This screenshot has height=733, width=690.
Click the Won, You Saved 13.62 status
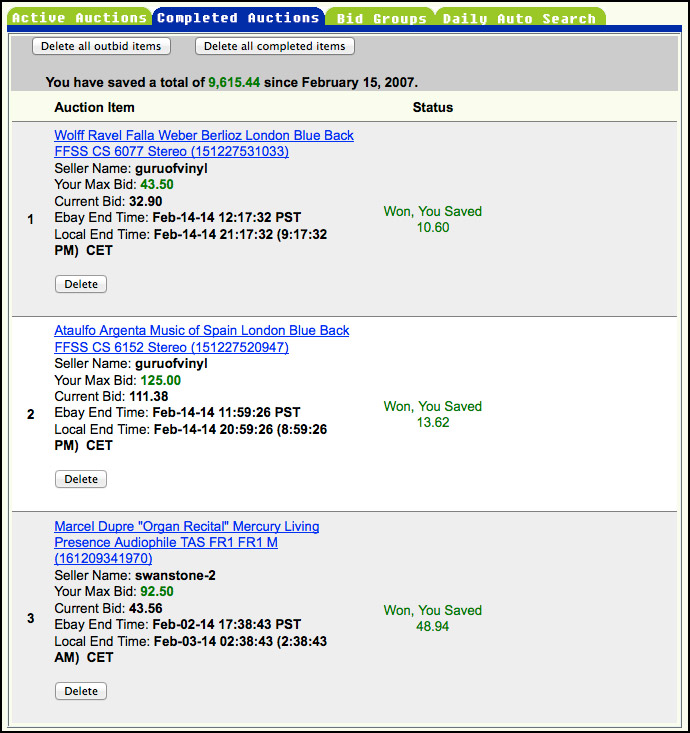pos(432,414)
